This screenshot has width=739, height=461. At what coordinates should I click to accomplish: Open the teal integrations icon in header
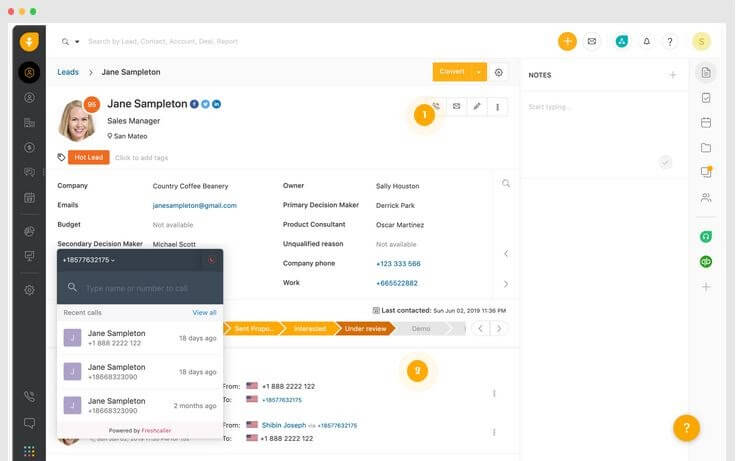point(622,41)
